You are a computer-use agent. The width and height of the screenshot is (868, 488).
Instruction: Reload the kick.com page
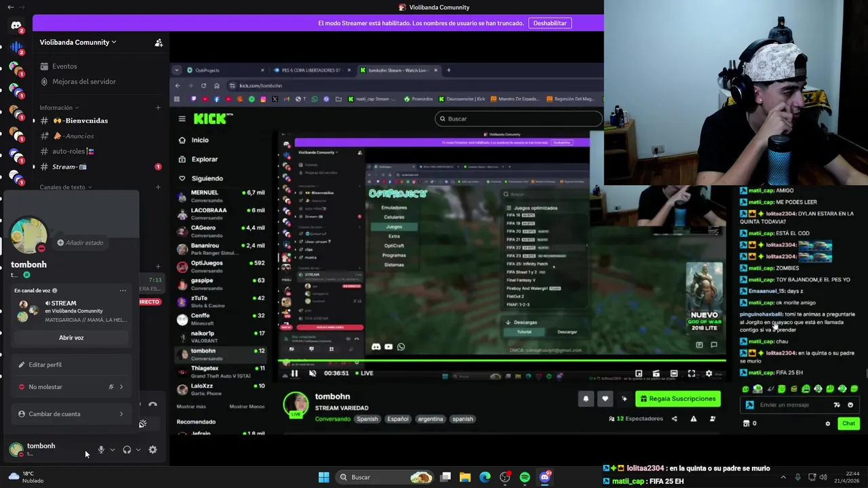[203, 85]
